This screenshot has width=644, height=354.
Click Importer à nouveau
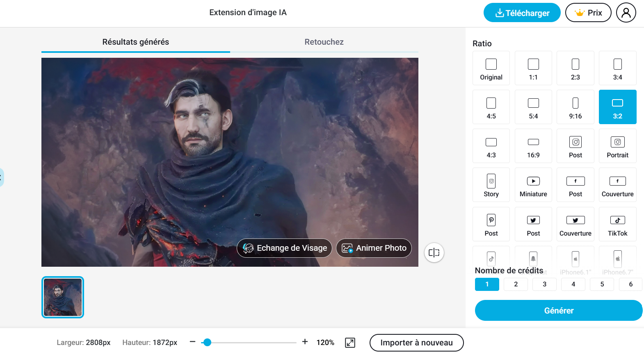(x=417, y=343)
